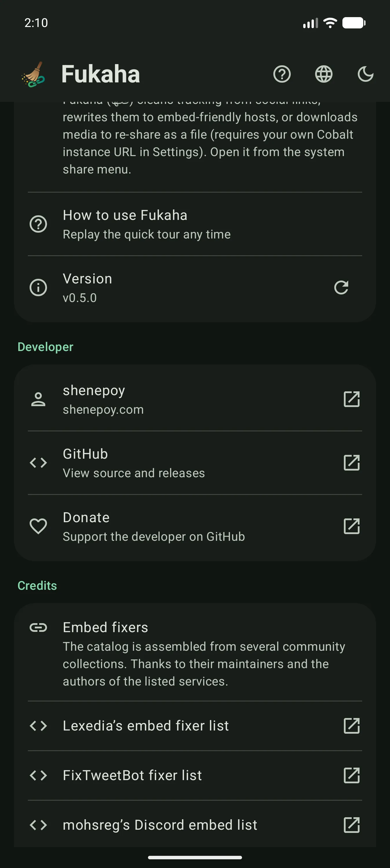Open mohsreg's Discord embed list

pyautogui.click(x=195, y=825)
